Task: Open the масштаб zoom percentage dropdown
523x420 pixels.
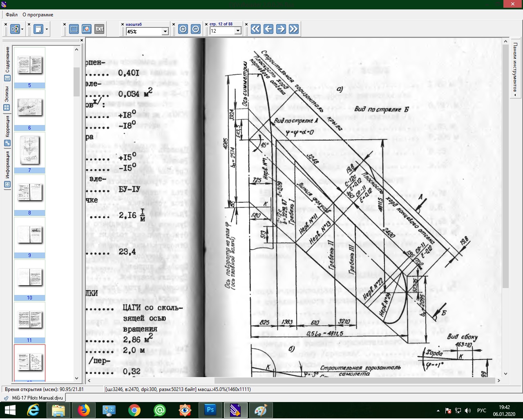Action: pyautogui.click(x=165, y=31)
